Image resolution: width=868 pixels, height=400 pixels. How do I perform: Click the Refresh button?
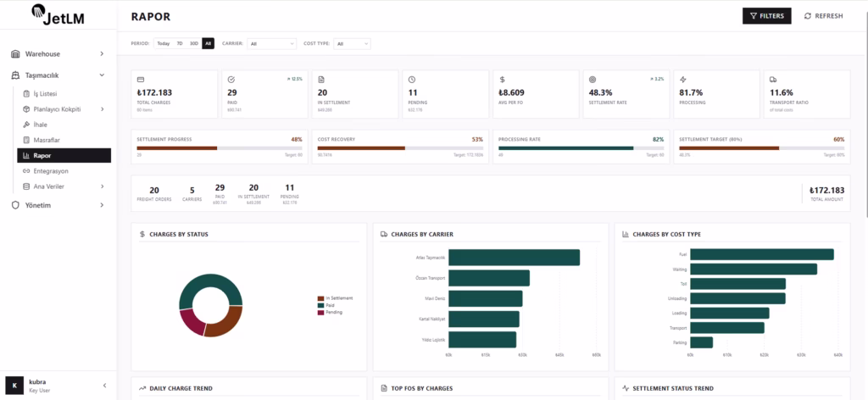823,15
